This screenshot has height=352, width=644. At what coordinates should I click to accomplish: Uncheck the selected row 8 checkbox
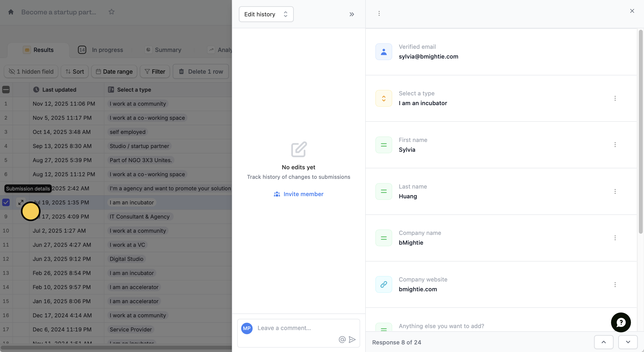6,202
